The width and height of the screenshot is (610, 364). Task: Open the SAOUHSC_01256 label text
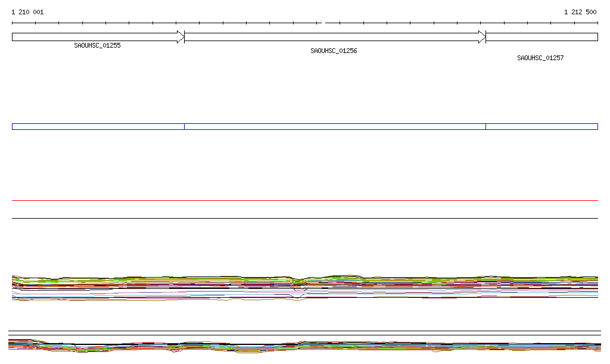[x=334, y=51]
